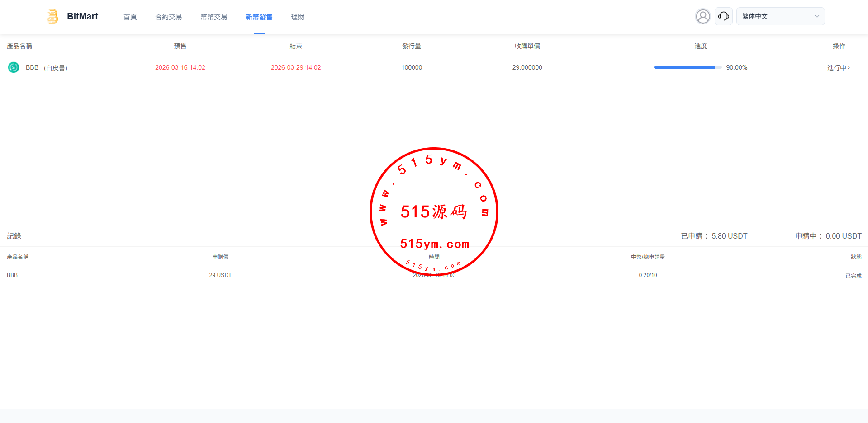This screenshot has height=423, width=868.
Task: Open customer support headset icon
Action: 723,16
